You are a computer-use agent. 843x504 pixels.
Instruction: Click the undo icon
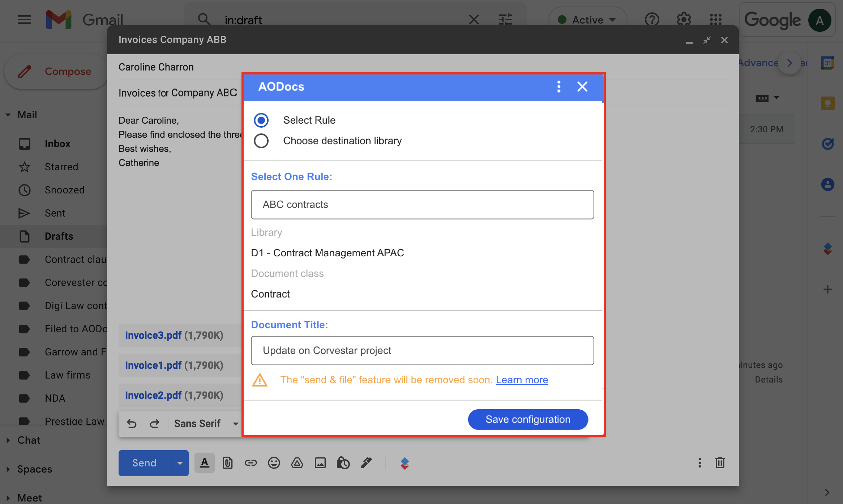click(x=132, y=424)
